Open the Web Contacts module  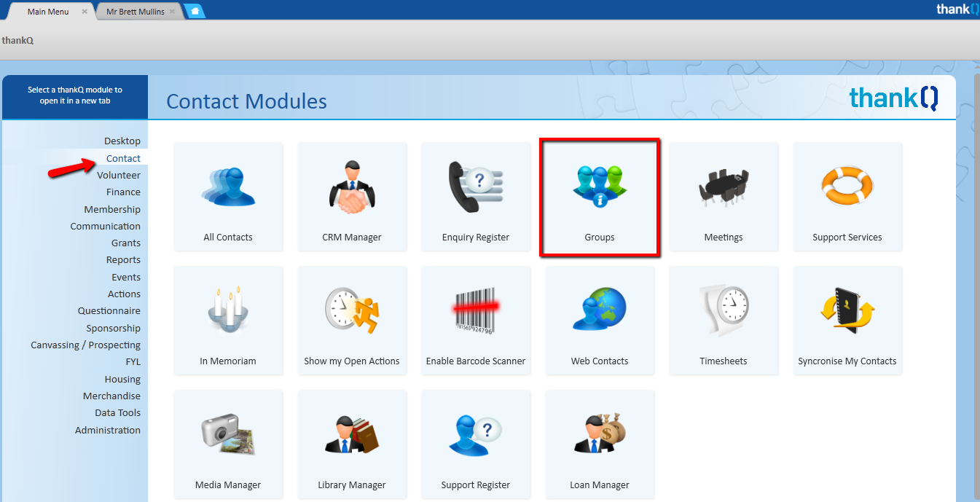point(599,319)
